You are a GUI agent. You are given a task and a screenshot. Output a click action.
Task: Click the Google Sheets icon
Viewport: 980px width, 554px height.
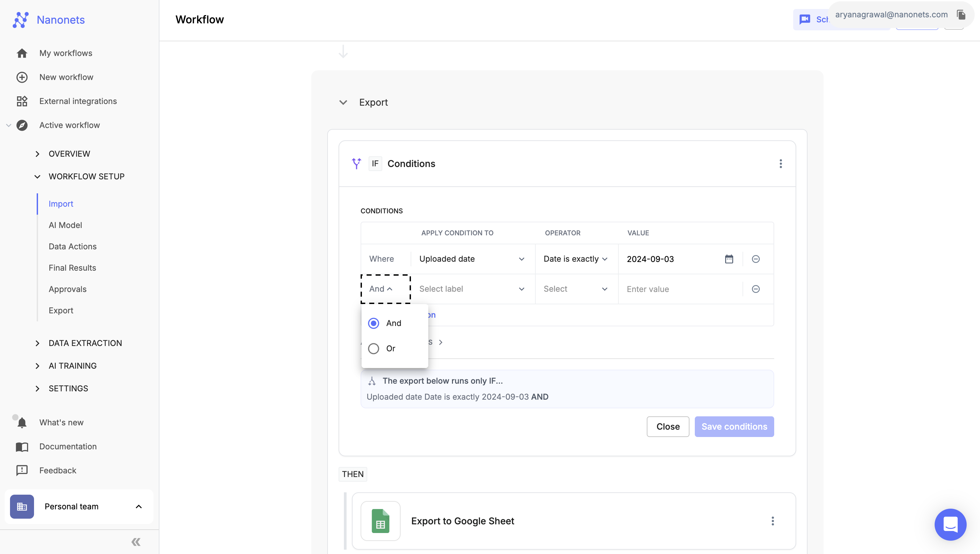[x=380, y=521]
